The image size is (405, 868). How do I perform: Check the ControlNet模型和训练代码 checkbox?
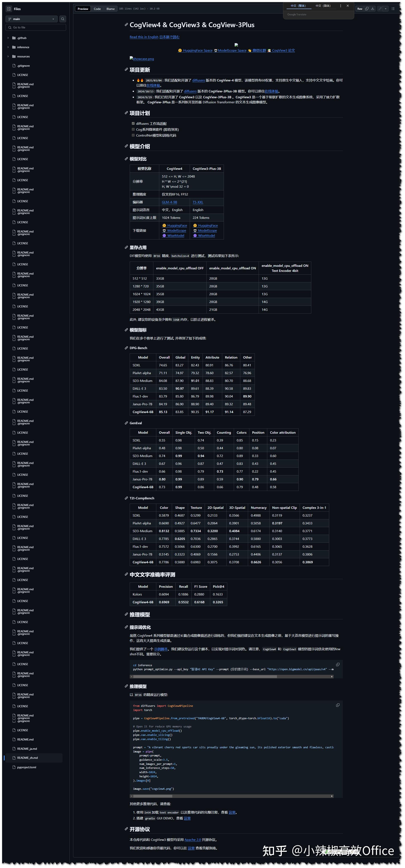pyautogui.click(x=133, y=136)
